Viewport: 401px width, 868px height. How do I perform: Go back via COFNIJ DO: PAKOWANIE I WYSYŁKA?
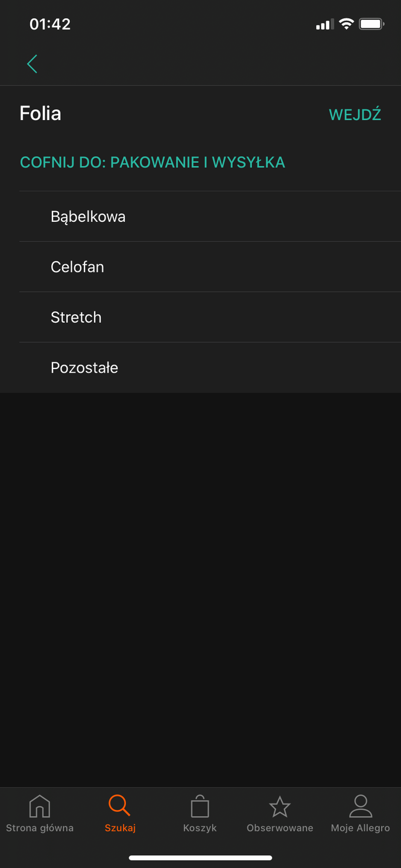153,162
